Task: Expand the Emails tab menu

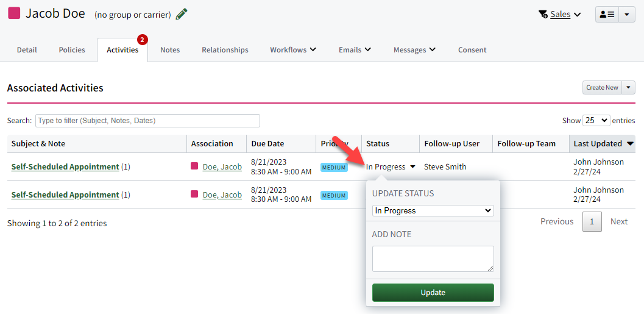Action: 355,50
